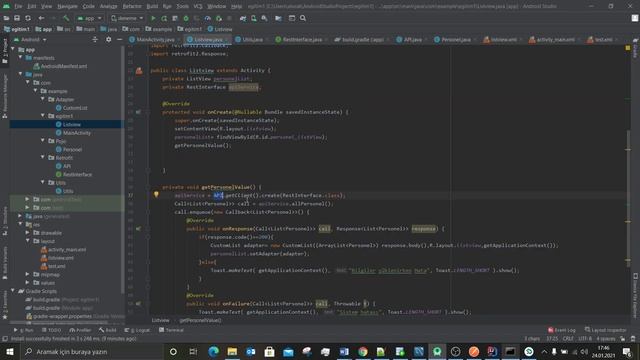Open the Event Log
Image resolution: width=640 pixels, height=360 pixels.
562,330
